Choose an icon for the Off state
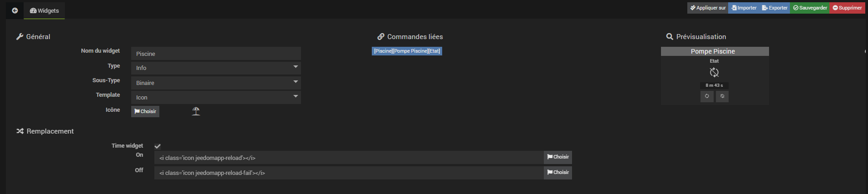This screenshot has height=194, width=868. click(558, 173)
